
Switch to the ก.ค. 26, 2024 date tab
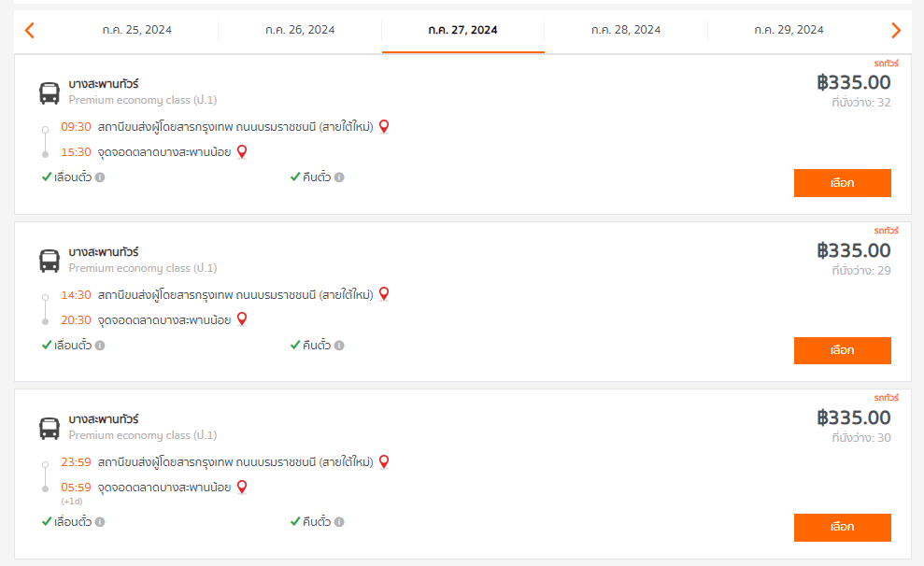click(x=300, y=30)
